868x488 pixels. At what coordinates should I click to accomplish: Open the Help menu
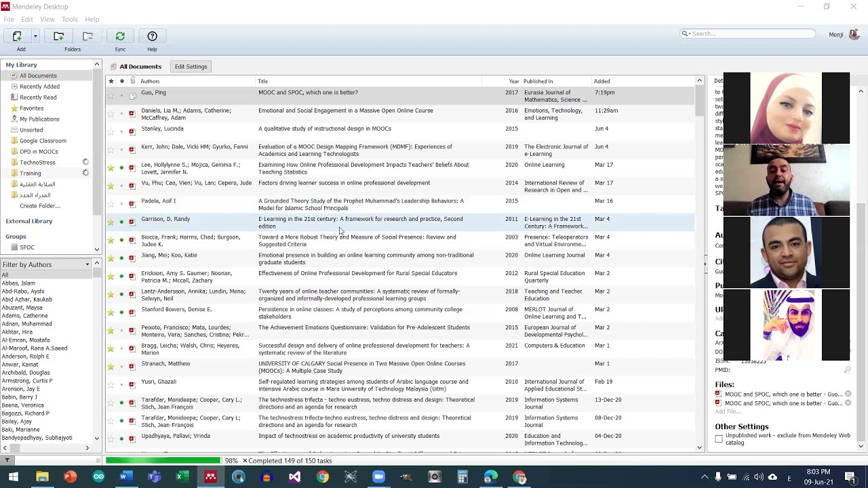(92, 19)
